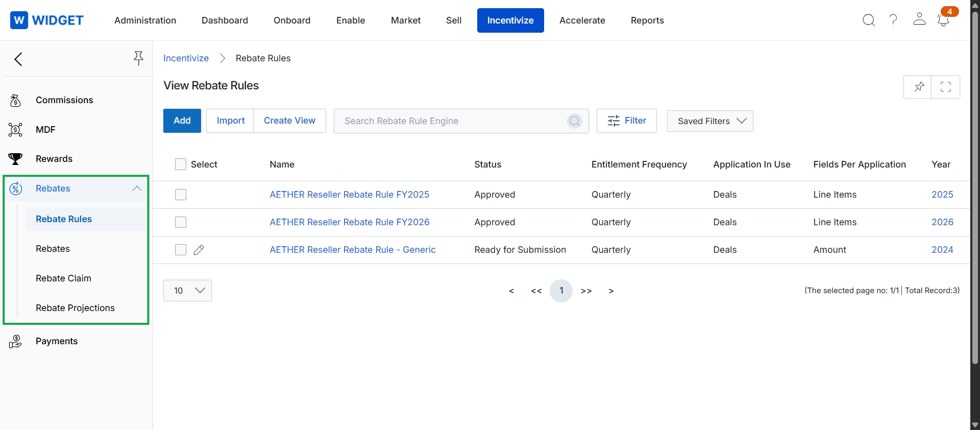Viewport: 980px width, 430px height.
Task: Click the Add button
Action: click(182, 121)
